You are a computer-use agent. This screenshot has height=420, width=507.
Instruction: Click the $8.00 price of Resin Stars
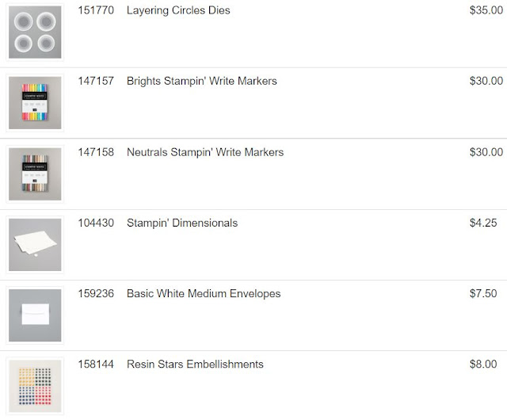(483, 364)
